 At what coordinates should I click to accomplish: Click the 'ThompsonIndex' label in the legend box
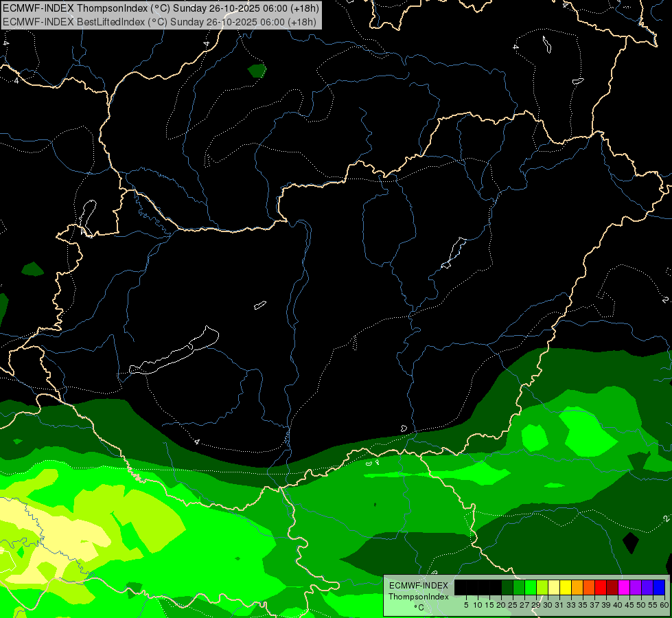click(x=419, y=597)
